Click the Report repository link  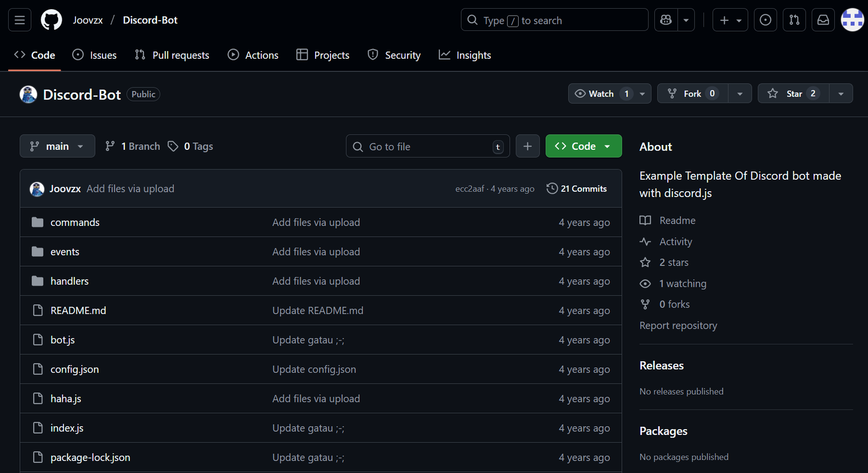[x=678, y=325]
